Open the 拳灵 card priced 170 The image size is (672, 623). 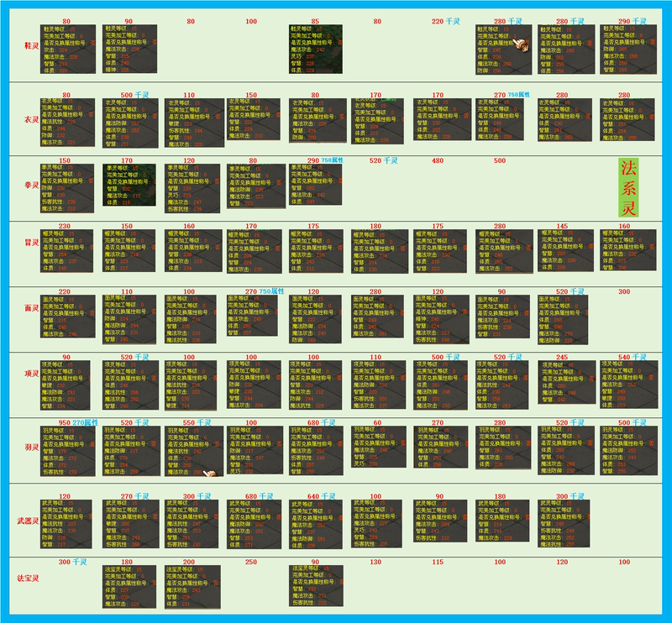pyautogui.click(x=129, y=185)
